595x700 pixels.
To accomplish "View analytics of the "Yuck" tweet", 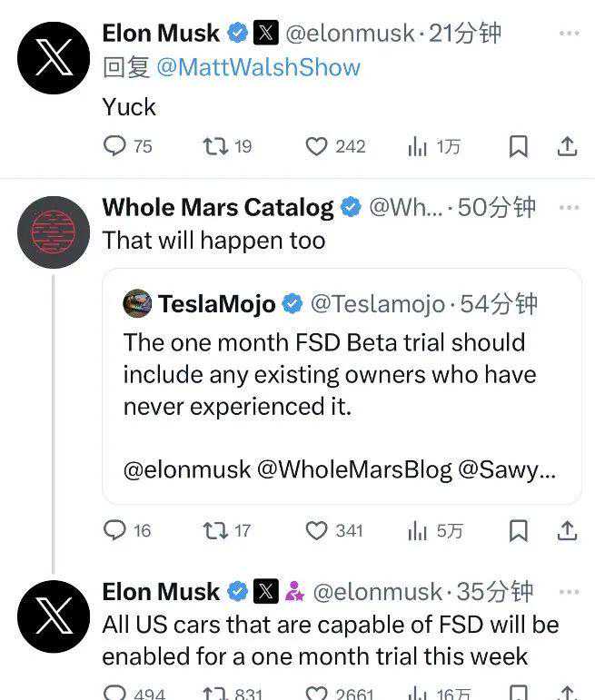I will (418, 146).
